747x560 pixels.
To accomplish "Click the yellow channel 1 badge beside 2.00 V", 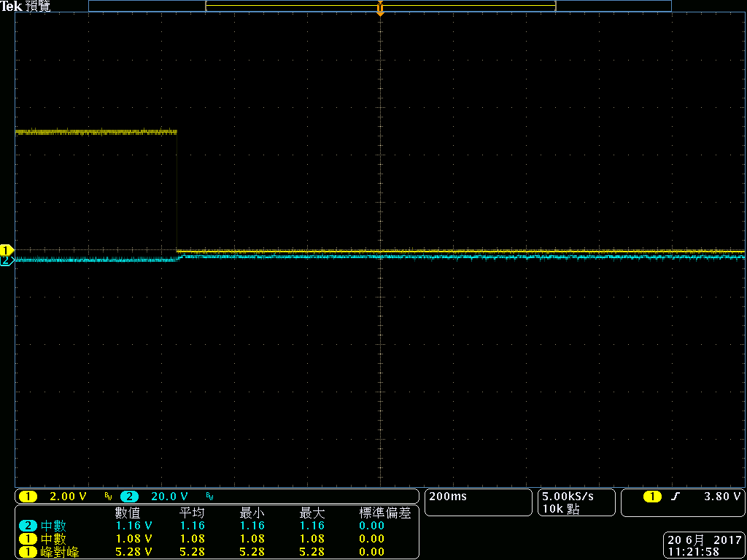I will [x=28, y=497].
